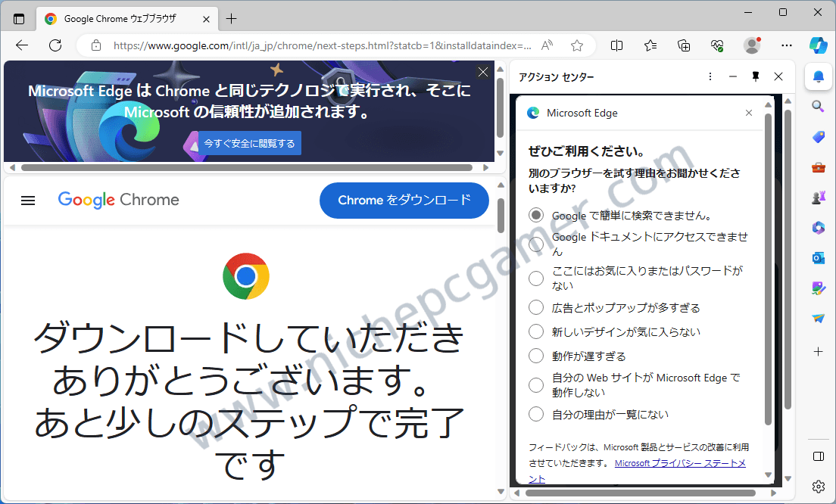The width and height of the screenshot is (836, 504).
Task: Start Read aloud from the address bar
Action: click(x=547, y=46)
